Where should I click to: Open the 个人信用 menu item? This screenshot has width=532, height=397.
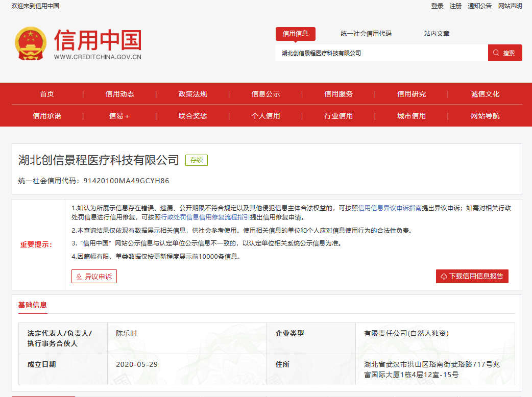[267, 116]
